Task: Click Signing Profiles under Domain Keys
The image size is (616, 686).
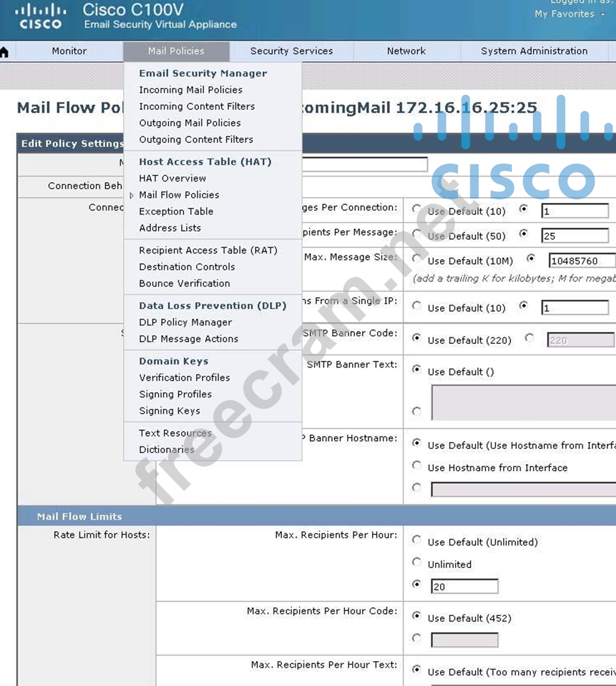Action: [x=175, y=394]
